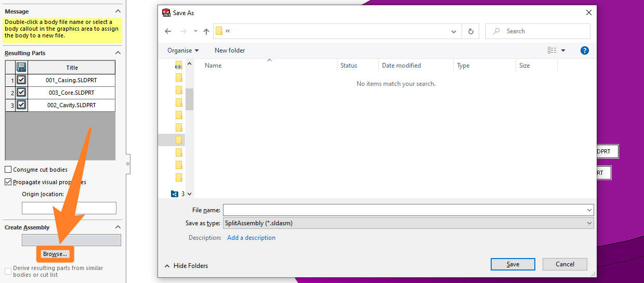Click New folder in toolbar
The height and width of the screenshot is (283, 644).
230,50
